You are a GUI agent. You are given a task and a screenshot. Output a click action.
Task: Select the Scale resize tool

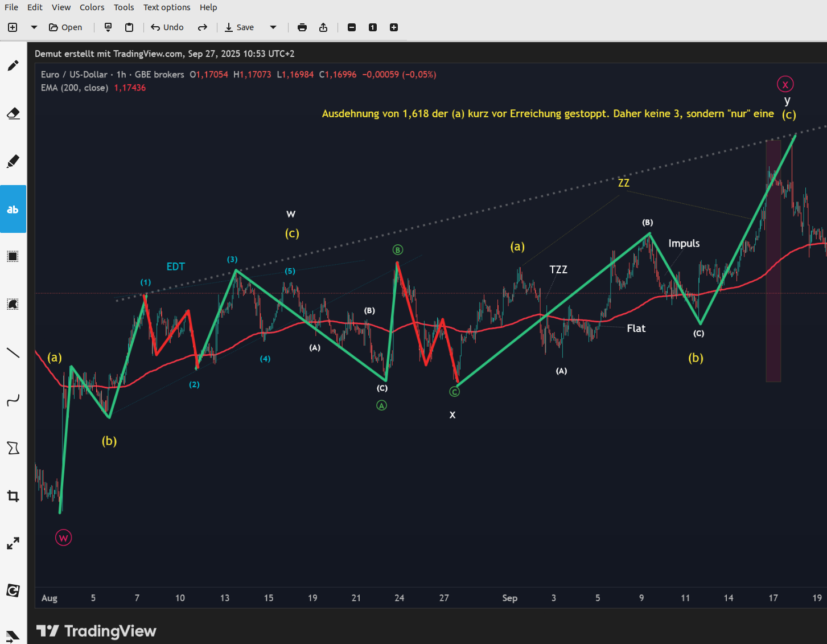coord(13,544)
